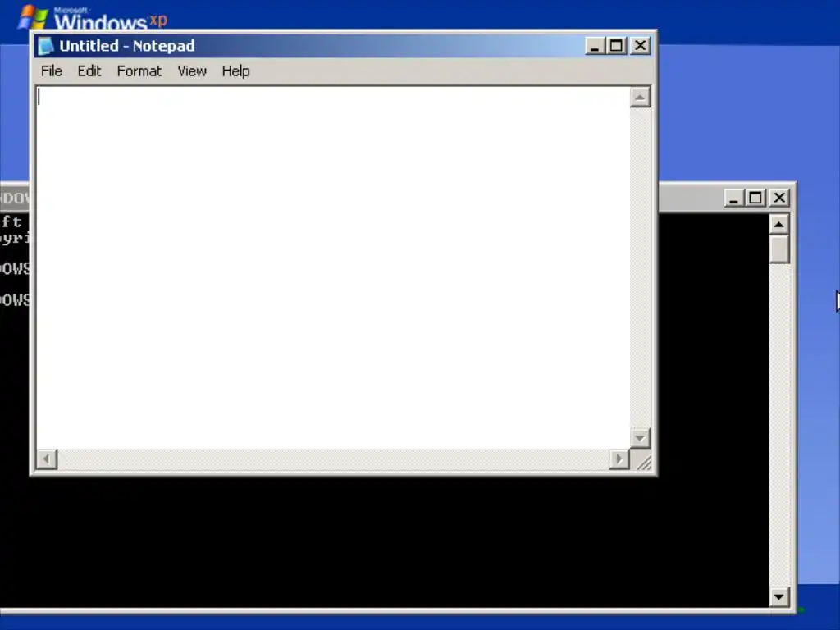Open the Format menu in Notepad

[139, 71]
